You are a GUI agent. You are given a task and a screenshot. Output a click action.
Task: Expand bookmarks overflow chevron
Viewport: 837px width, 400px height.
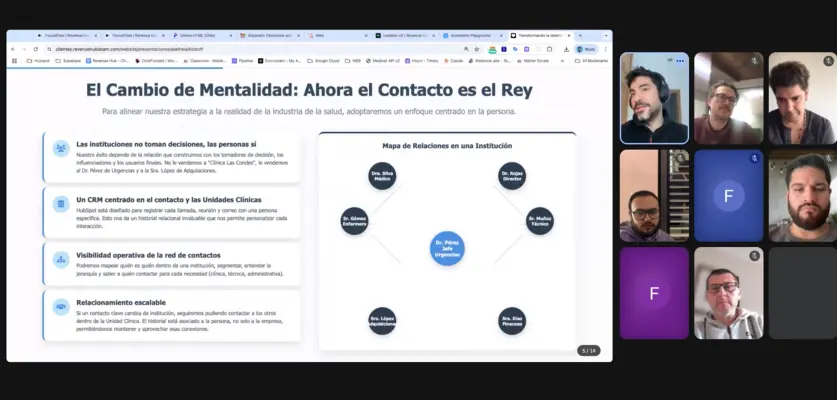[x=561, y=61]
